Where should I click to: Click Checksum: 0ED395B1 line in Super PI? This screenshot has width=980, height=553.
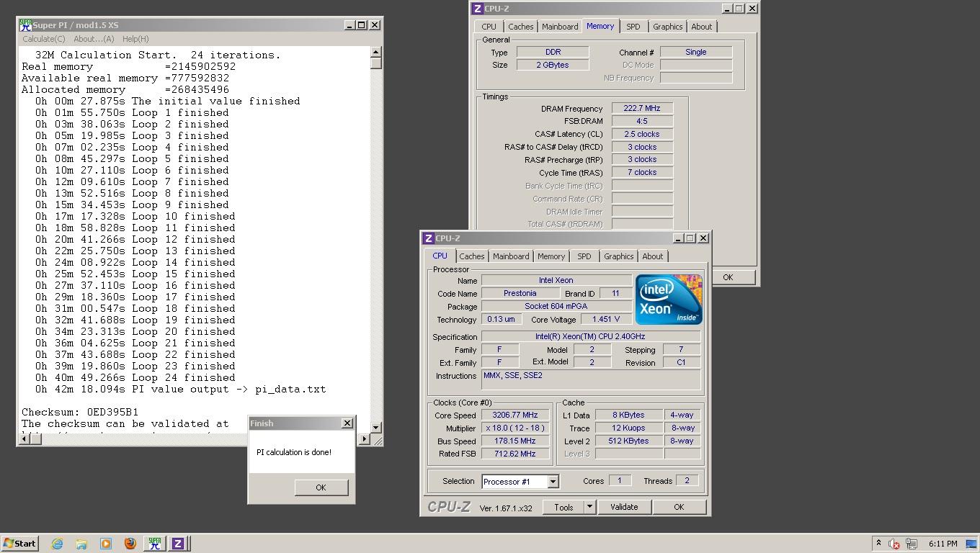click(x=80, y=412)
